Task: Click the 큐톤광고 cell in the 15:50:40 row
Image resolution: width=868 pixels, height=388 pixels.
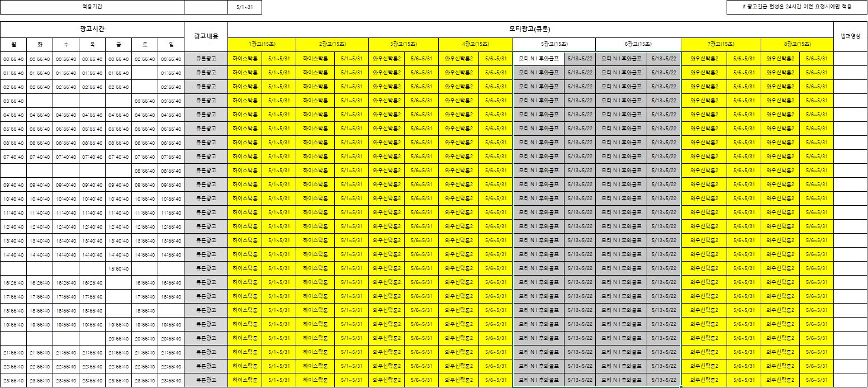Action: [206, 268]
